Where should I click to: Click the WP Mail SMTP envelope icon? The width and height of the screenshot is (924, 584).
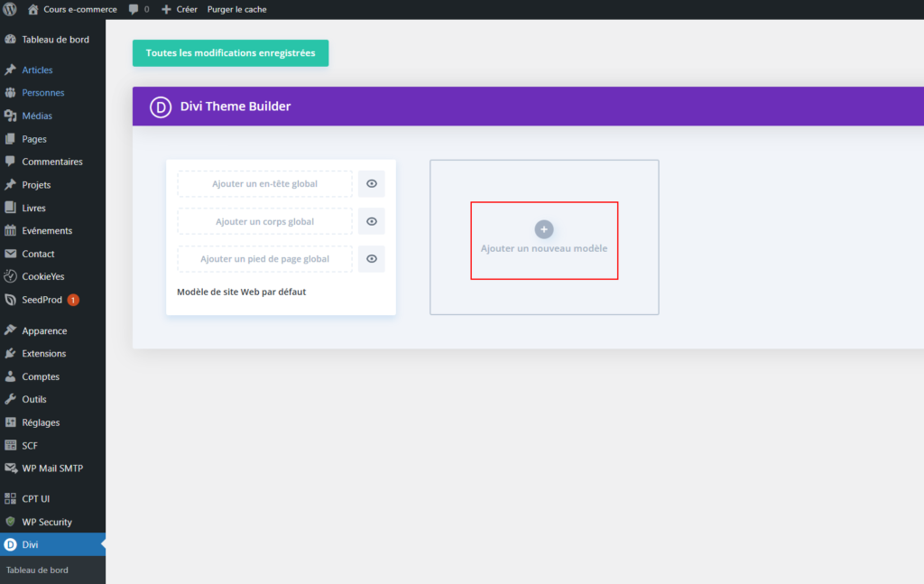(x=10, y=468)
